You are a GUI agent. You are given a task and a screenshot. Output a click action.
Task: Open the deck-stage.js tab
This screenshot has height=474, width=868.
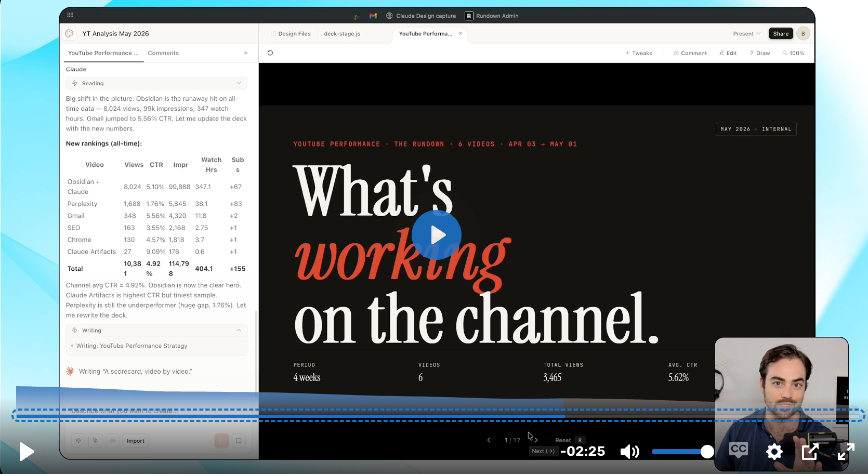coord(342,34)
